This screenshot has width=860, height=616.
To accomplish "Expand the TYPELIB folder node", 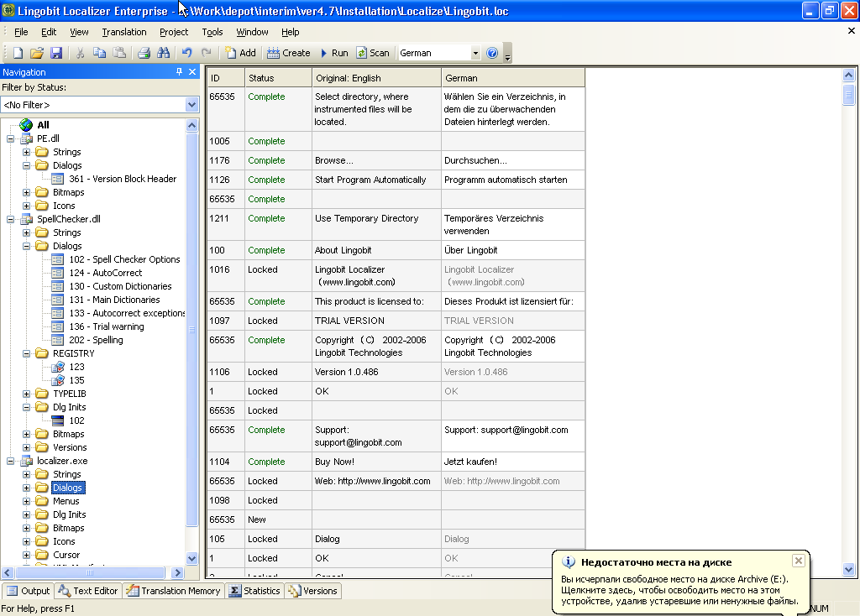I will click(x=26, y=394).
